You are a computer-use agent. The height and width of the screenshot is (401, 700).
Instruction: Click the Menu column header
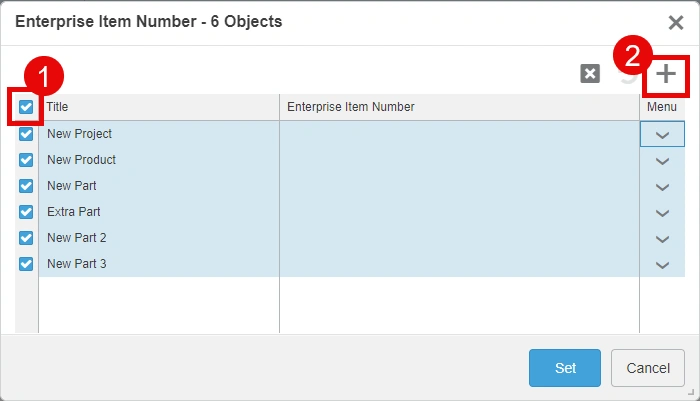coord(661,107)
